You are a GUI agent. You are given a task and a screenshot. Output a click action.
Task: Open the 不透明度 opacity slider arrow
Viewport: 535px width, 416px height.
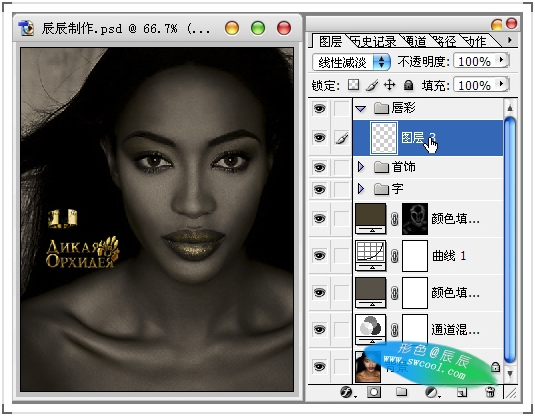click(502, 61)
